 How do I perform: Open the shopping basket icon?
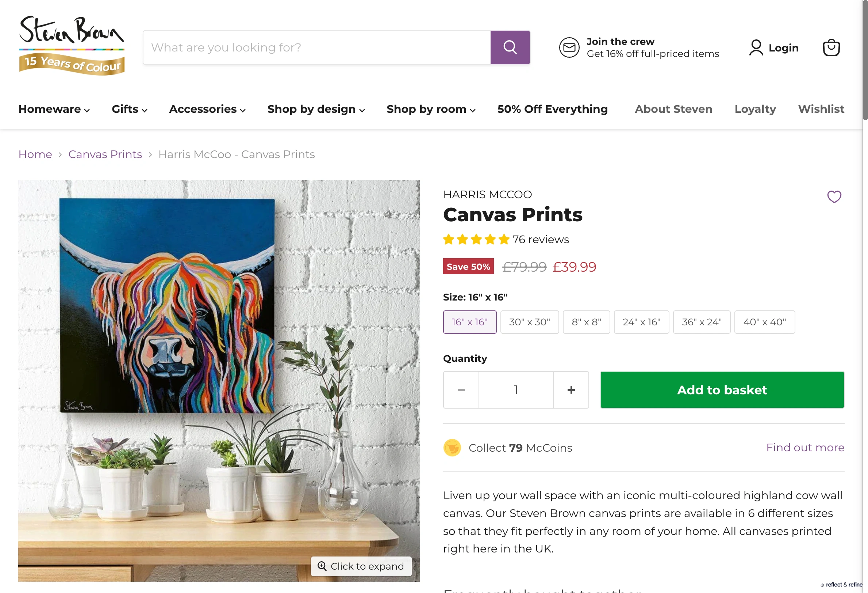coord(831,47)
